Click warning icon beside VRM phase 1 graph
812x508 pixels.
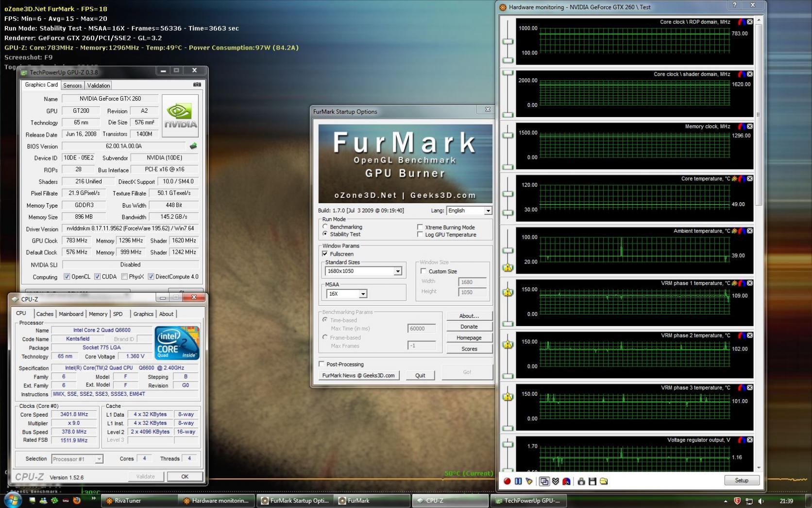pyautogui.click(x=508, y=292)
